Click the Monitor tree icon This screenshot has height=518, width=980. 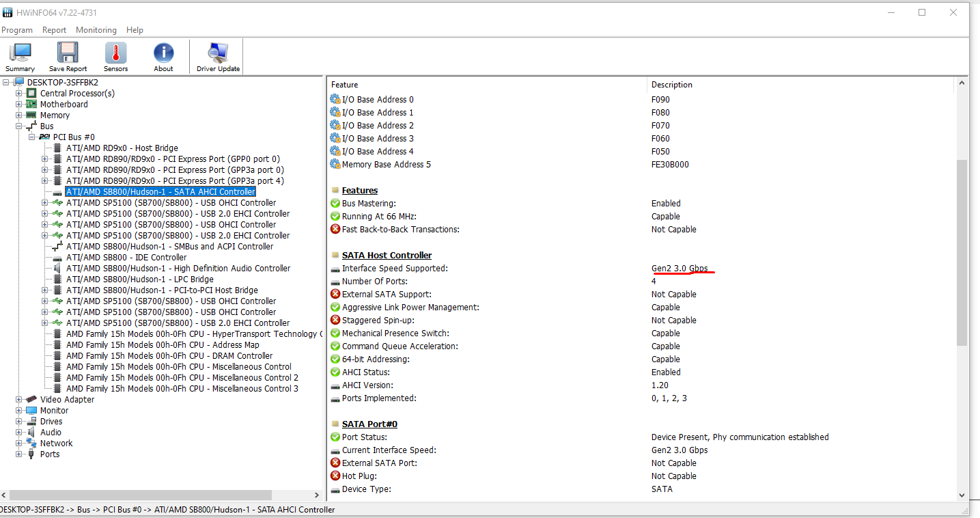click(31, 410)
